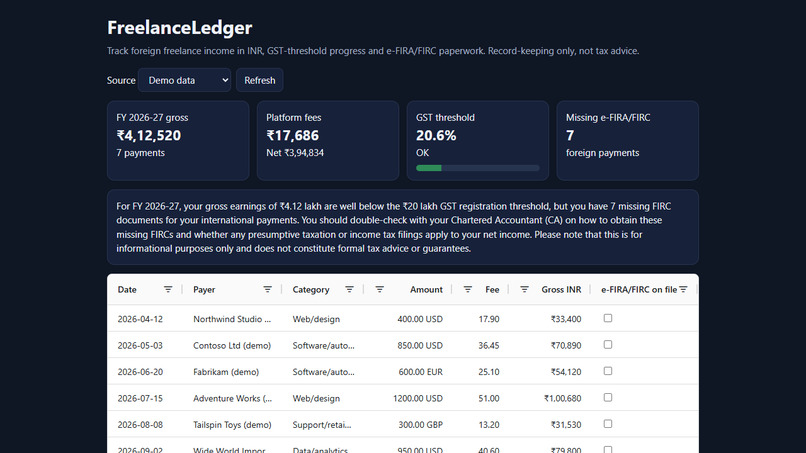
Task: Select the 850.00 USD amount cell
Action: coord(420,346)
